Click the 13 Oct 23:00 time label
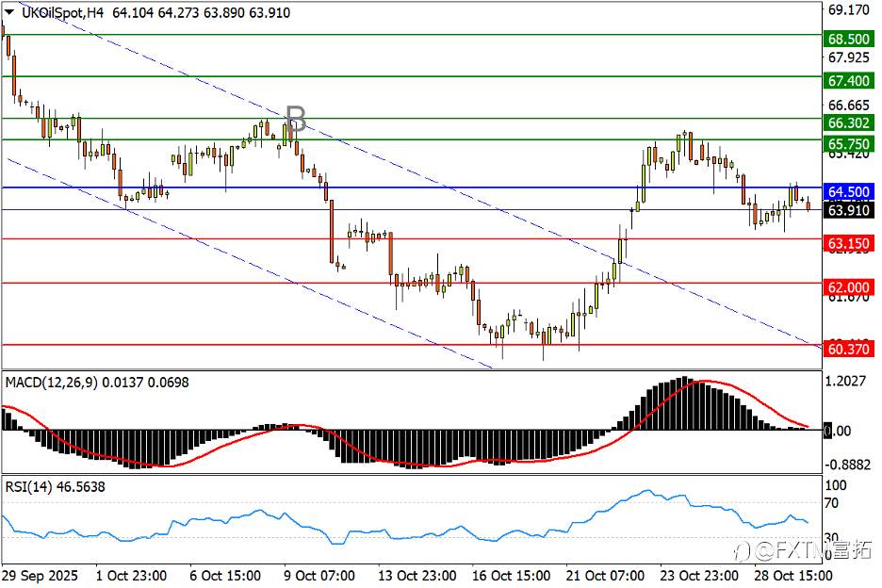This screenshot has width=882, height=588. [416, 576]
